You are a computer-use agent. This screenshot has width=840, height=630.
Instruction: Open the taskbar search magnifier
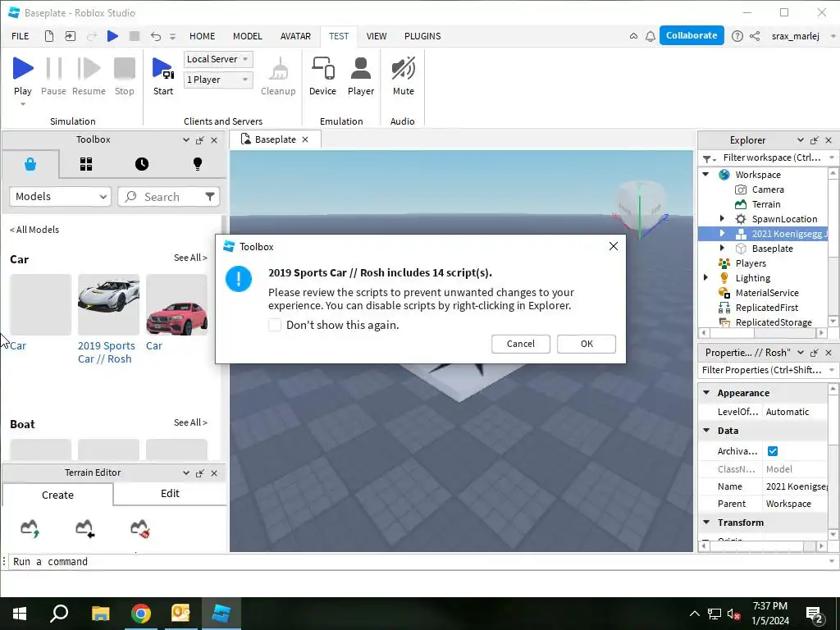pyautogui.click(x=59, y=613)
